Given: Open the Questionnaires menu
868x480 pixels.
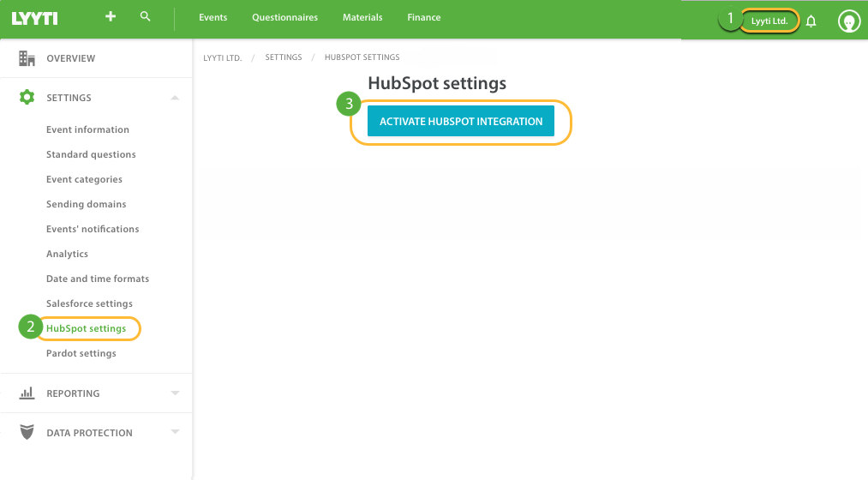Looking at the screenshot, I should click(x=285, y=17).
